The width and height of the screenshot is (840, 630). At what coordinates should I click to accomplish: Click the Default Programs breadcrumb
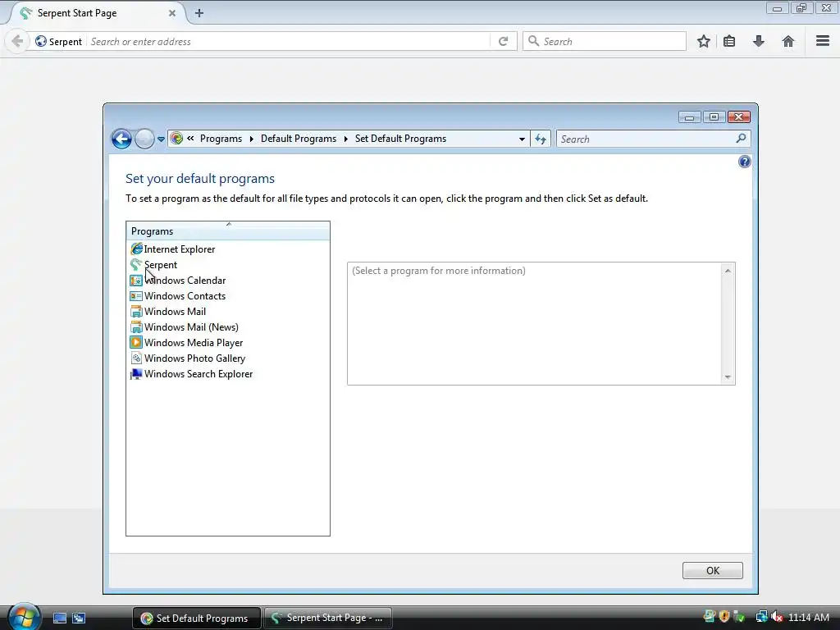pos(299,139)
